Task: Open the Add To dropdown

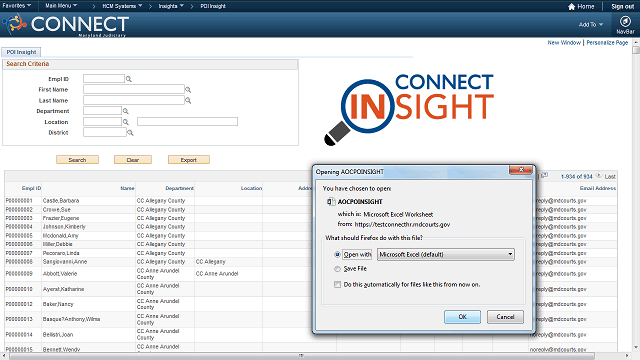Action: 591,25
